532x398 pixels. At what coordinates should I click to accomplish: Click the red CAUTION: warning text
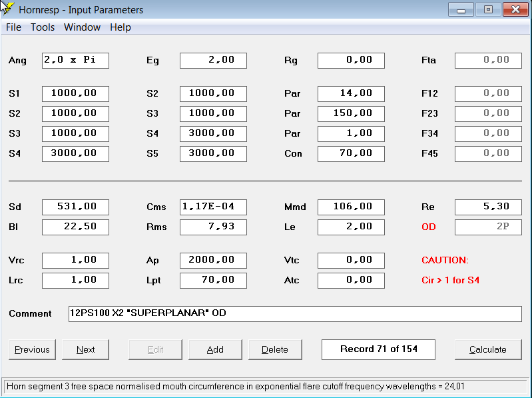[445, 260]
